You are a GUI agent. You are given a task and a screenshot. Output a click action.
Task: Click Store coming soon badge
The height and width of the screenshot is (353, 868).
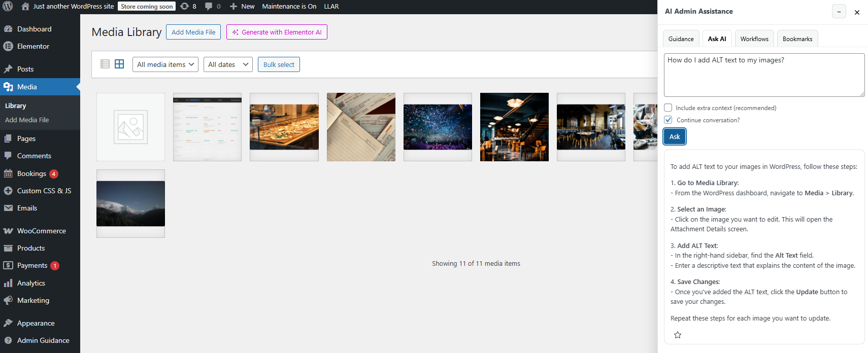coord(147,7)
